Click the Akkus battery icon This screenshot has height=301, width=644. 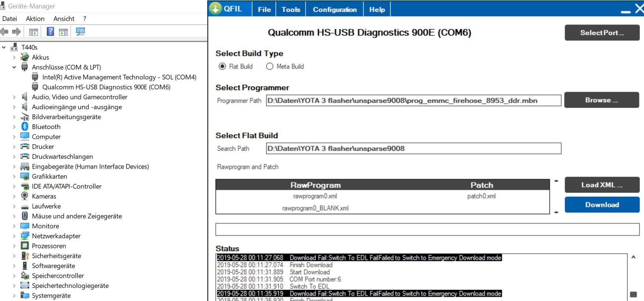click(x=25, y=57)
